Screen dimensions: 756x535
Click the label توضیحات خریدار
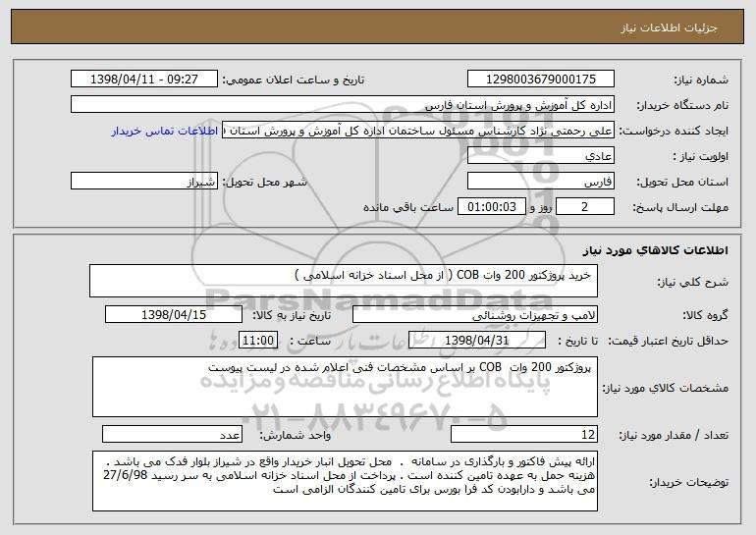click(688, 482)
